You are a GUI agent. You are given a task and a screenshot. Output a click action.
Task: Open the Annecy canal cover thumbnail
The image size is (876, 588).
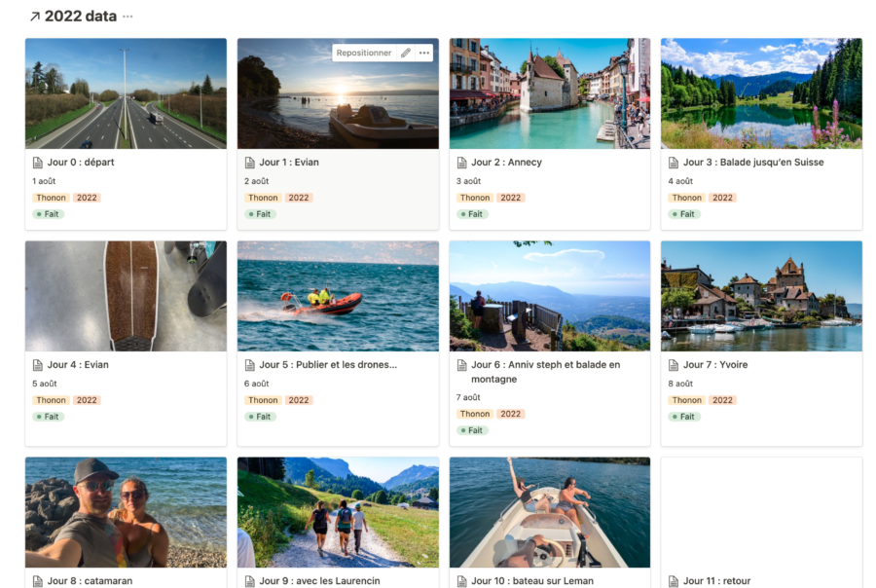click(x=550, y=93)
